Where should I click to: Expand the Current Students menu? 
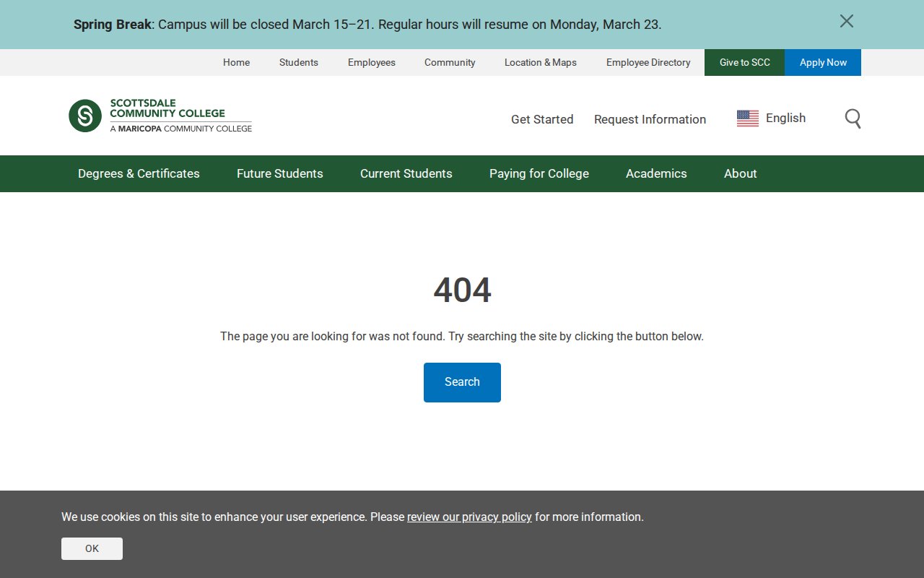[406, 173]
